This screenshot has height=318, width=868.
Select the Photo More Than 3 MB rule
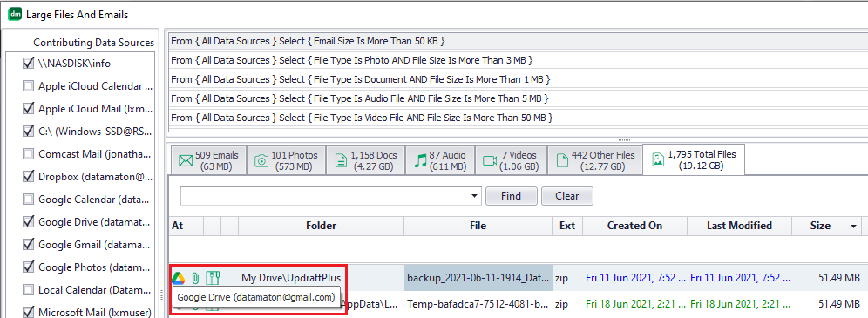pos(518,60)
